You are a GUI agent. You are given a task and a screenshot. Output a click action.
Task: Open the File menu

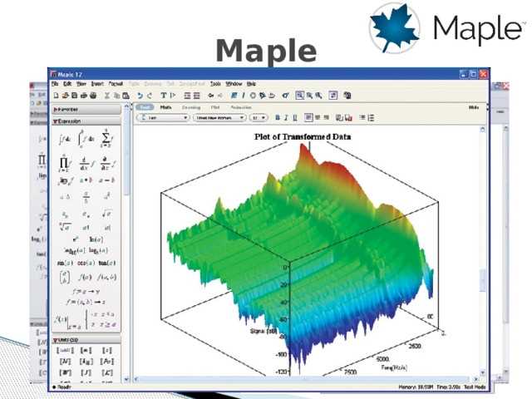[x=55, y=83]
